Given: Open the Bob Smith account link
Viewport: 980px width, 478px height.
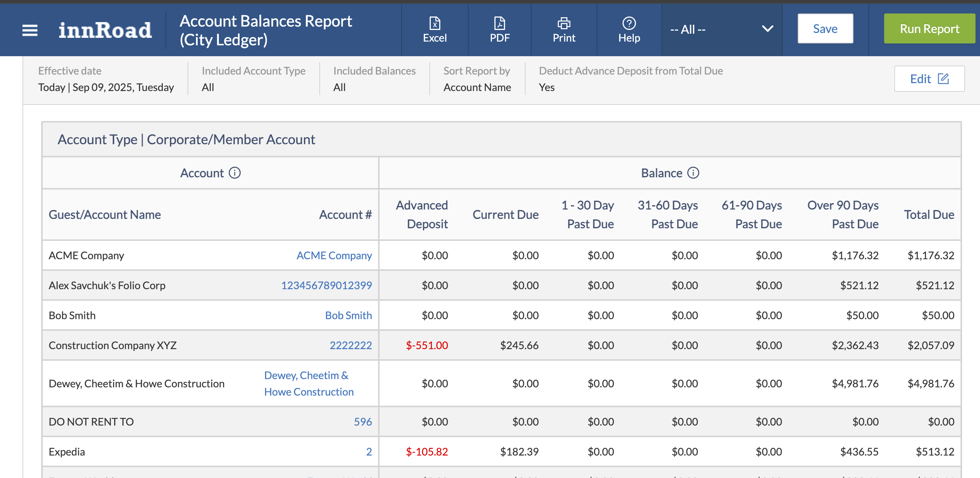Looking at the screenshot, I should 348,315.
